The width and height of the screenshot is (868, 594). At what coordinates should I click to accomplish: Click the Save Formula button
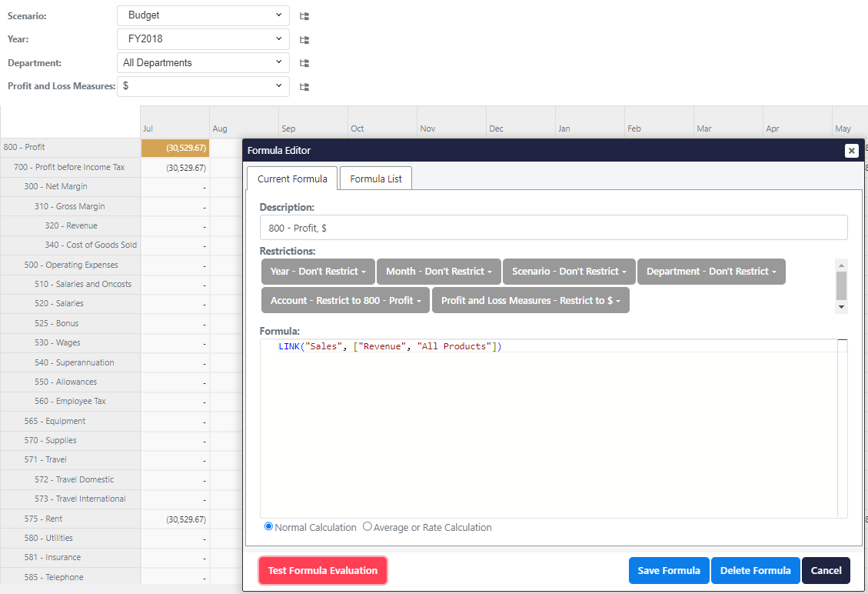669,571
